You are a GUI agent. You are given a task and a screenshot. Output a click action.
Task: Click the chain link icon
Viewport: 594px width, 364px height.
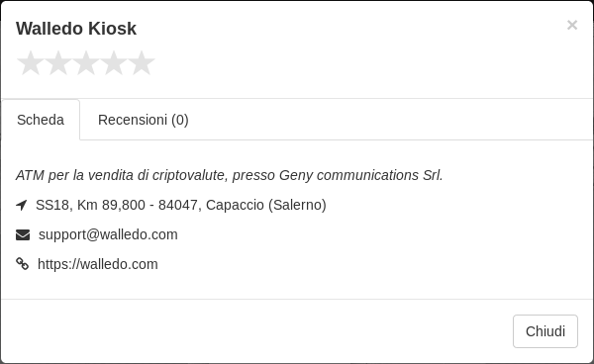(x=23, y=264)
